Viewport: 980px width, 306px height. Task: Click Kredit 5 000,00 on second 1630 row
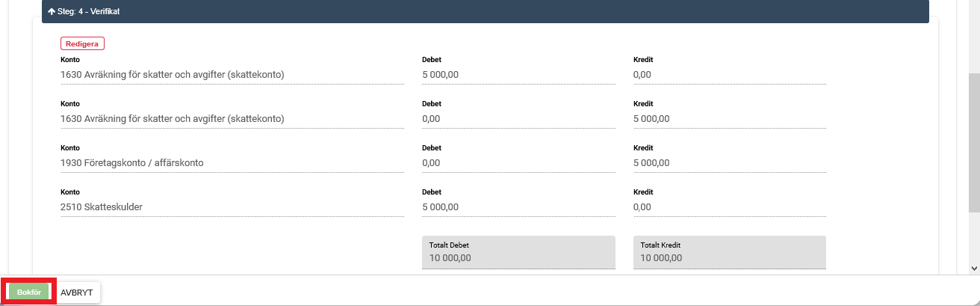coord(729,119)
